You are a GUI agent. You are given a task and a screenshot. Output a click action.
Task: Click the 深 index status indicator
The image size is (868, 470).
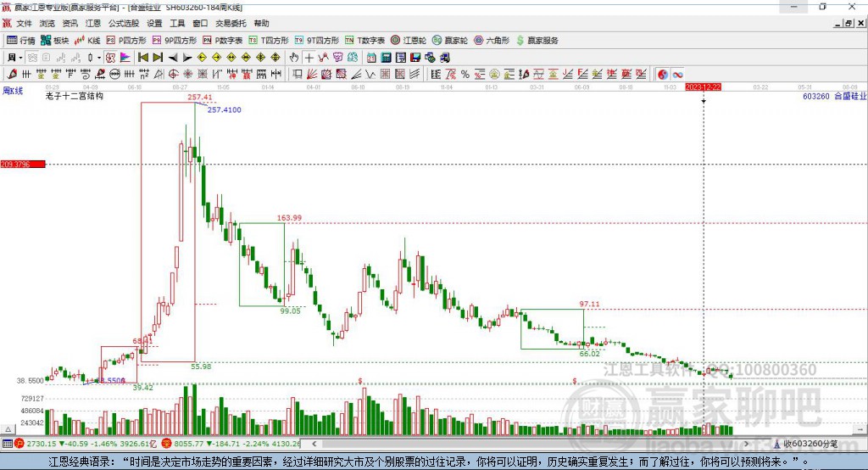[x=167, y=444]
